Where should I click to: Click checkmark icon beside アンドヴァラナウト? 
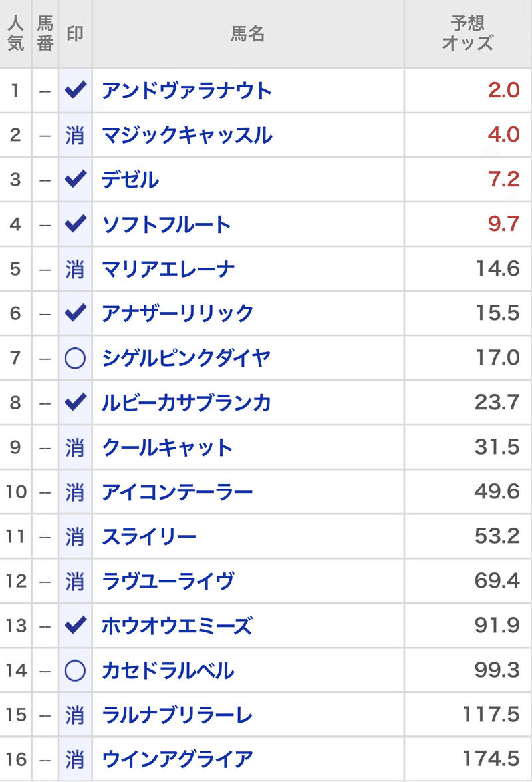point(76,90)
